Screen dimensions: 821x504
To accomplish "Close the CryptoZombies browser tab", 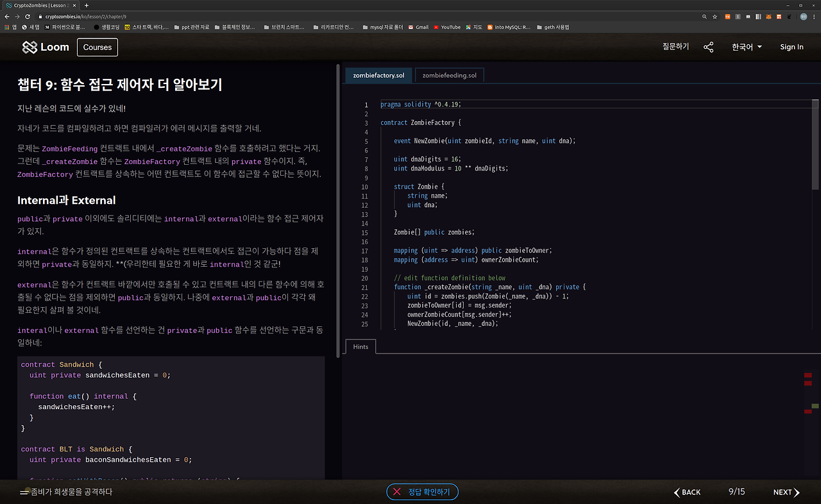I will point(74,5).
